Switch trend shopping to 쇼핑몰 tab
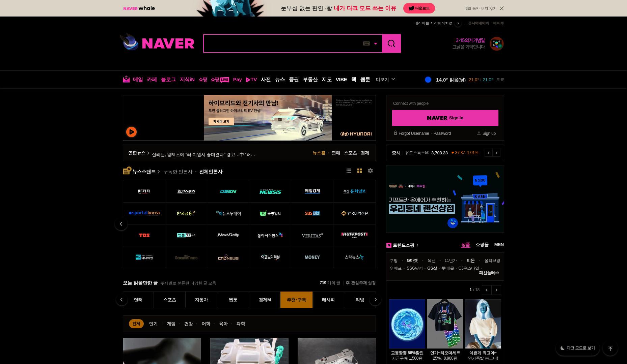 482,245
